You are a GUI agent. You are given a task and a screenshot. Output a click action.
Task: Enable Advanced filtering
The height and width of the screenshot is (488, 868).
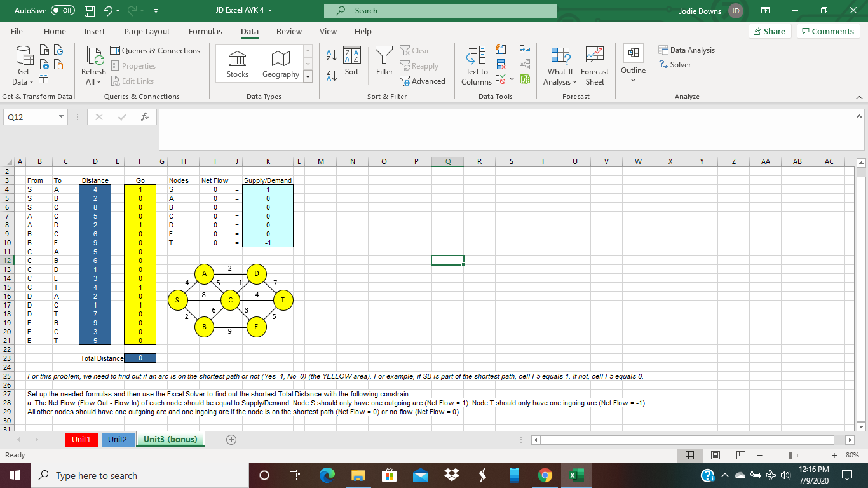pos(423,81)
